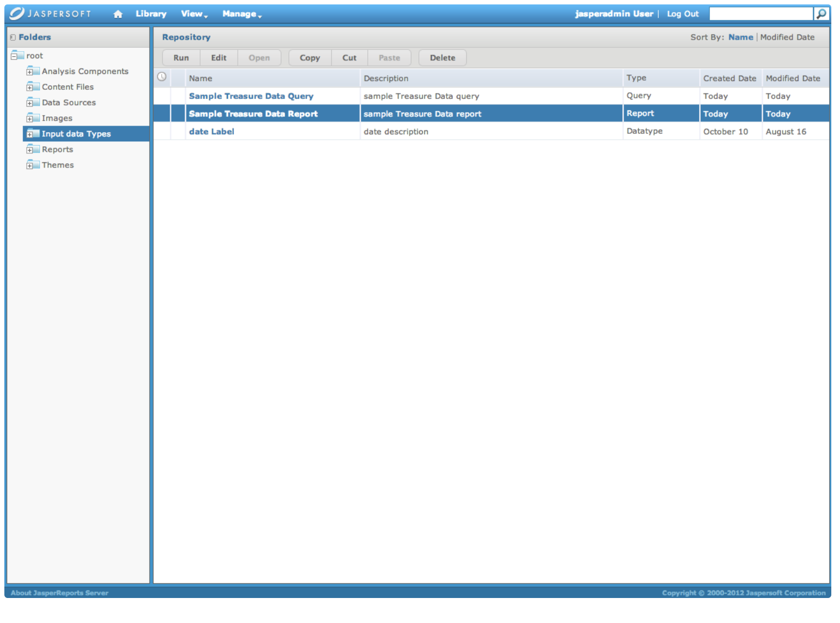Open the Library menu item

coord(151,14)
